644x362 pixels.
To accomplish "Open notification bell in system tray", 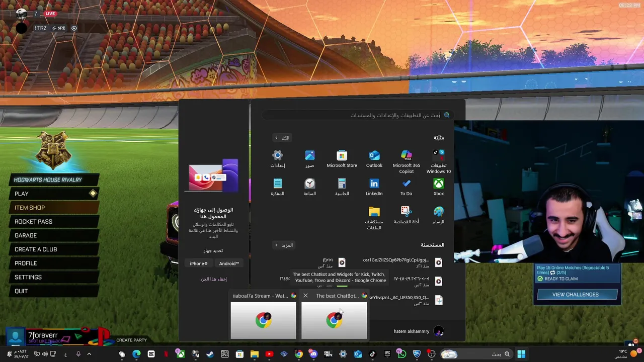I will 9,354.
